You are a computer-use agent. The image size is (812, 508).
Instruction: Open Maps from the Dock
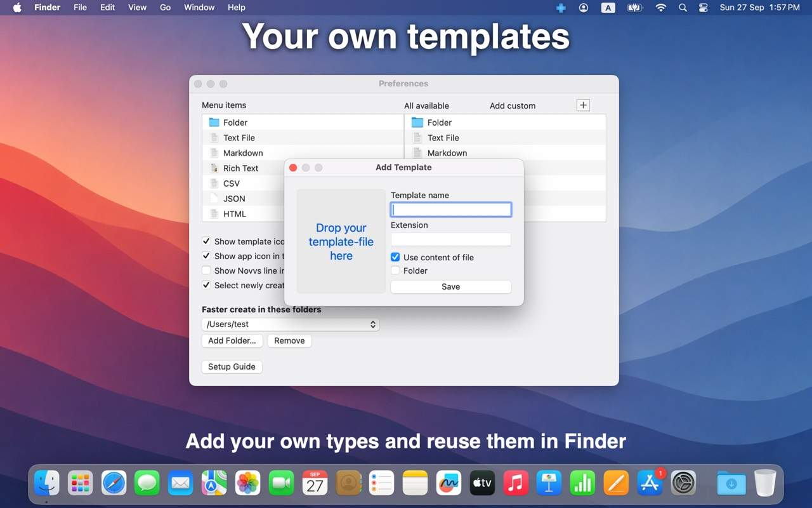[214, 483]
